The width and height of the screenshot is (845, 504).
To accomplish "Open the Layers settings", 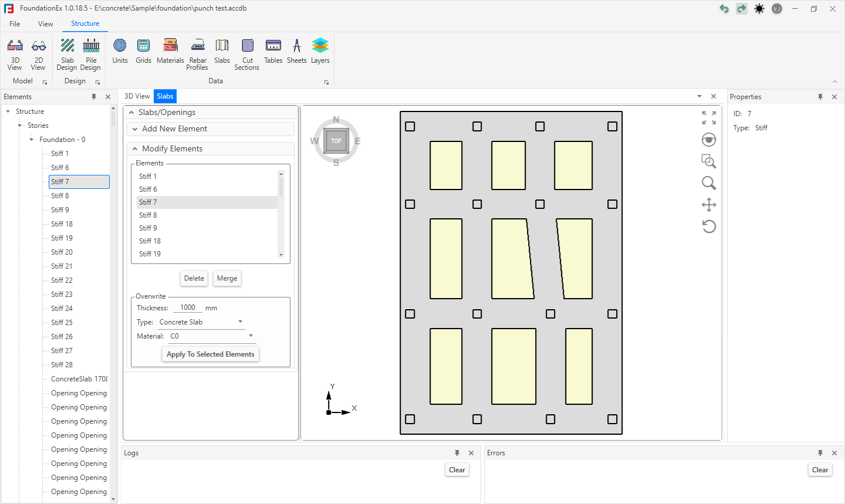I will pyautogui.click(x=320, y=51).
